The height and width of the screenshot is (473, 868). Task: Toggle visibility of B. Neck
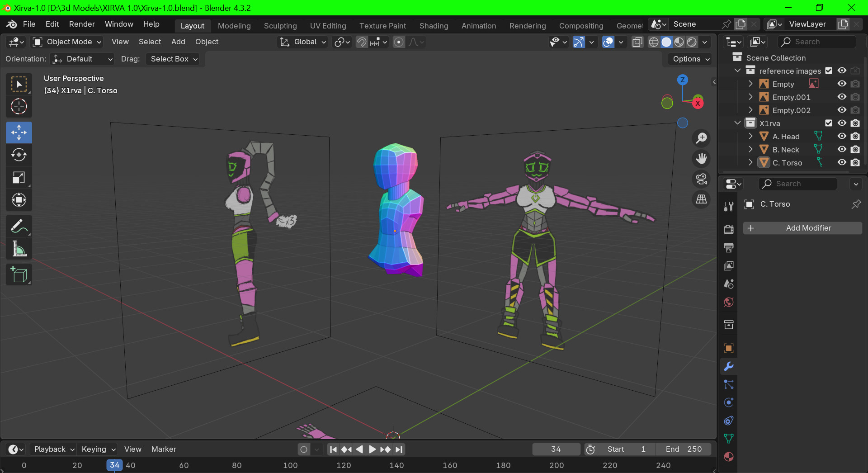click(x=842, y=149)
